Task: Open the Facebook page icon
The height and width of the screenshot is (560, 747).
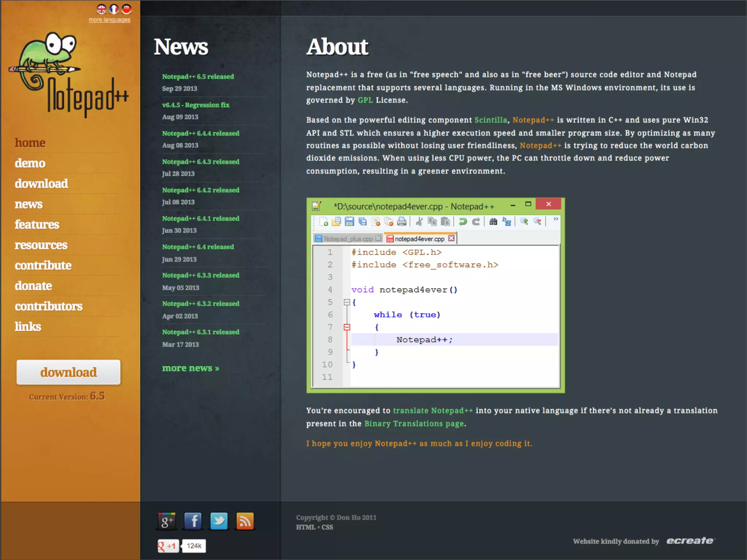Action: pyautogui.click(x=193, y=521)
